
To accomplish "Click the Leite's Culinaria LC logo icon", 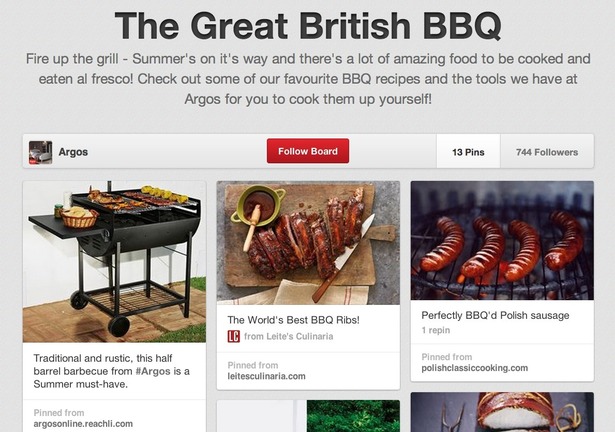I will [233, 336].
